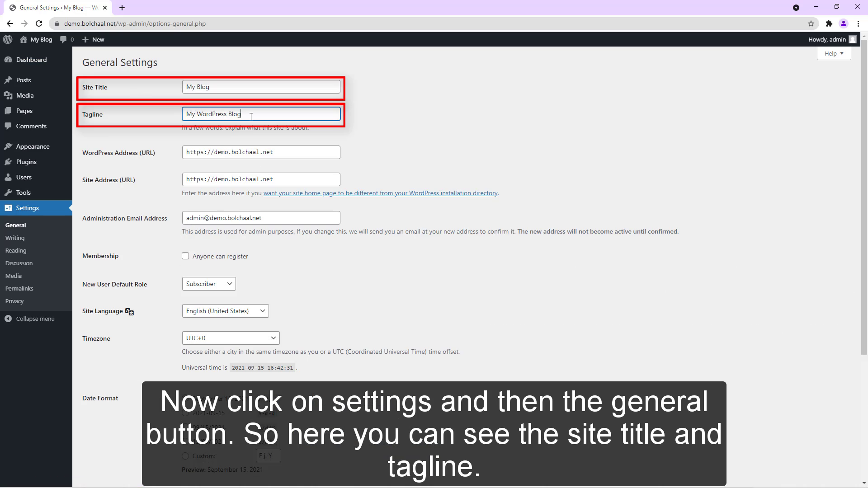This screenshot has height=488, width=868.
Task: Open Howdy admin profile menu
Action: (832, 39)
